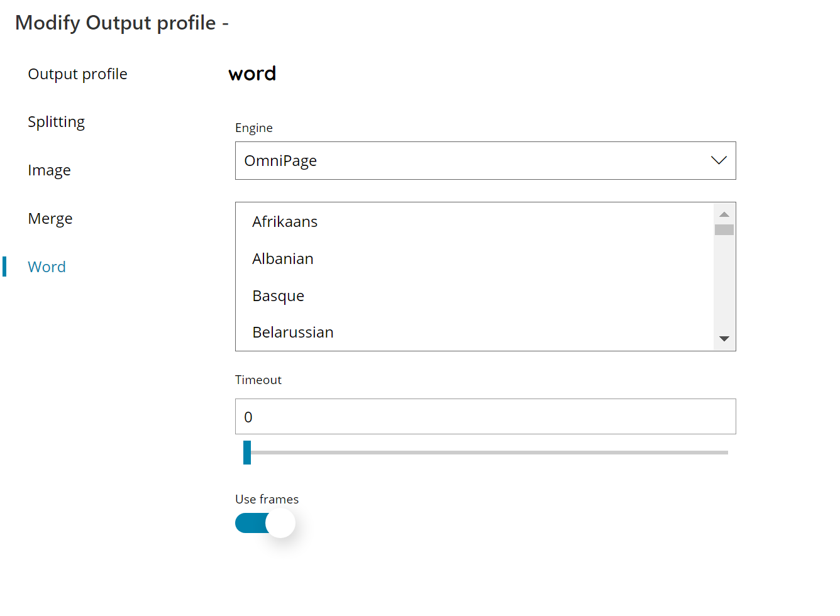The image size is (840, 616).
Task: Click the language list scrollbar thumb
Action: coord(724,230)
